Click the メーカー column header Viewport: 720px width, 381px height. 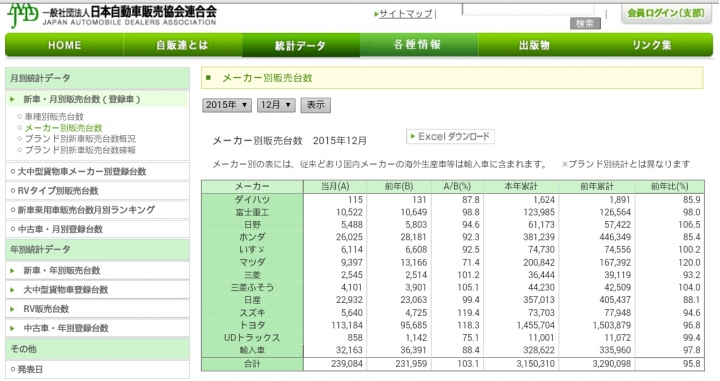click(x=252, y=186)
